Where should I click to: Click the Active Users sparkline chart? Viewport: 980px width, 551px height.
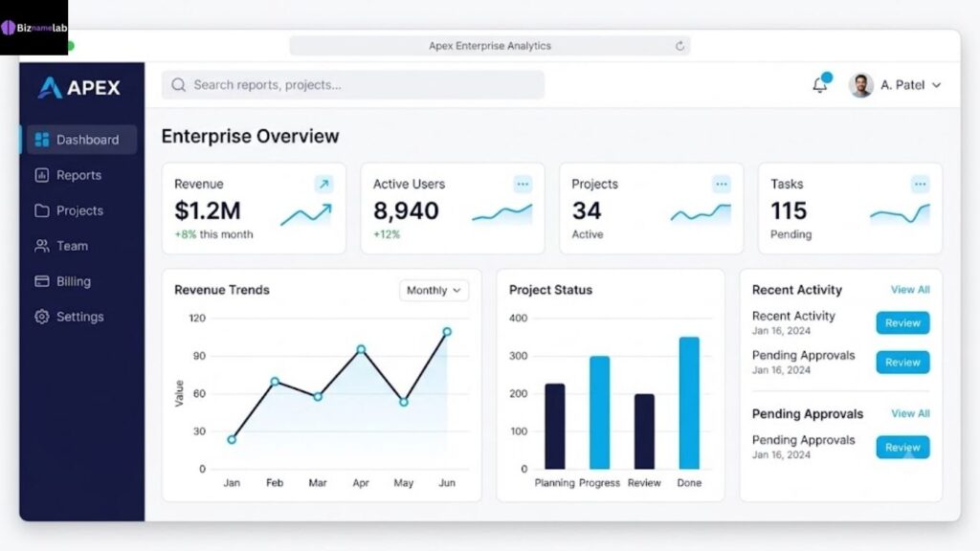click(501, 213)
